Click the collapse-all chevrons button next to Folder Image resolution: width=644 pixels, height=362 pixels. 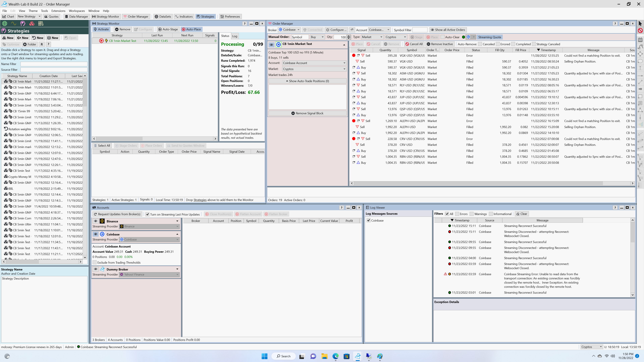pyautogui.click(x=42, y=44)
